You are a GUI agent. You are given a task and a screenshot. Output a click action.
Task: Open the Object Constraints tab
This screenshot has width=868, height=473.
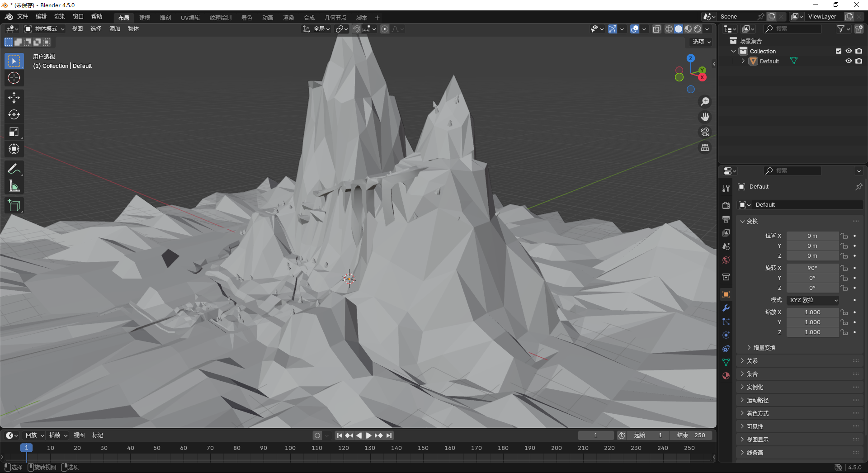(x=726, y=349)
